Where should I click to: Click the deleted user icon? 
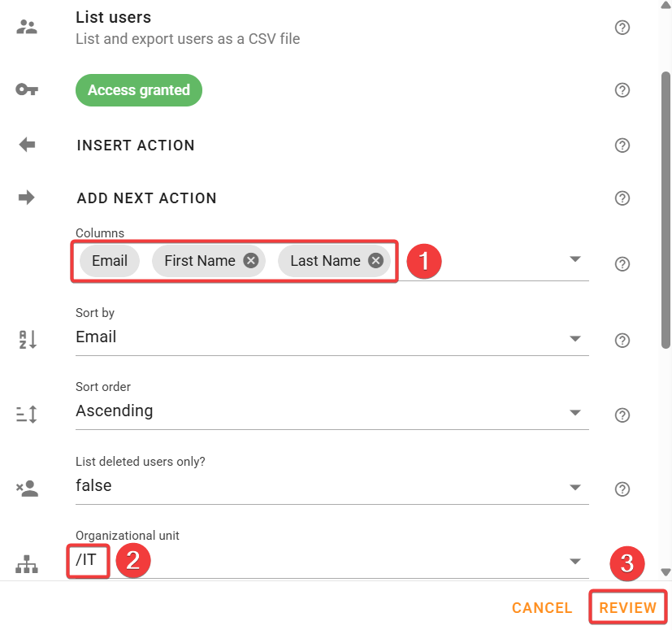(x=27, y=488)
